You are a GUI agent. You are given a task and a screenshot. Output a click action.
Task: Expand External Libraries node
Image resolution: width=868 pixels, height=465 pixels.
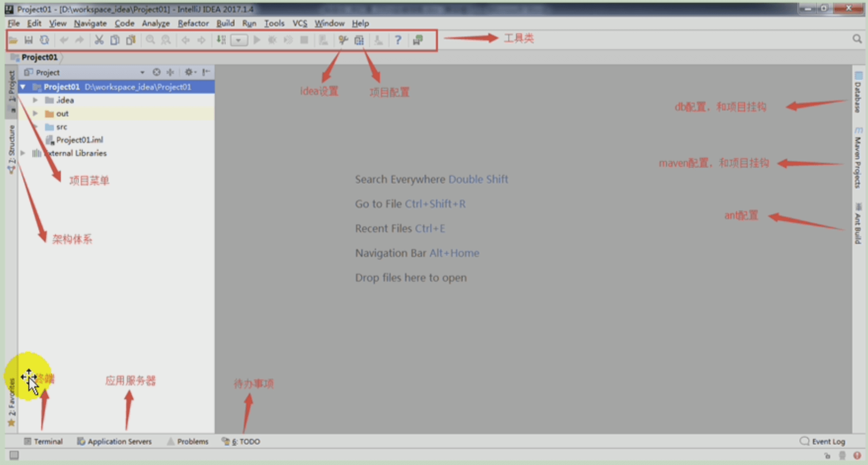coord(23,153)
